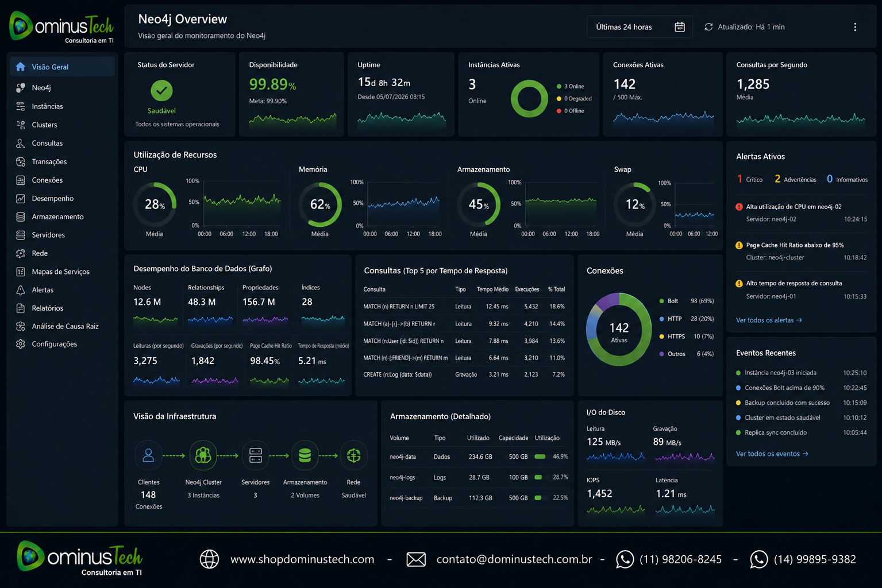This screenshot has height=588, width=882.
Task: Click the refresh icon beside Atualizado
Action: 708,27
